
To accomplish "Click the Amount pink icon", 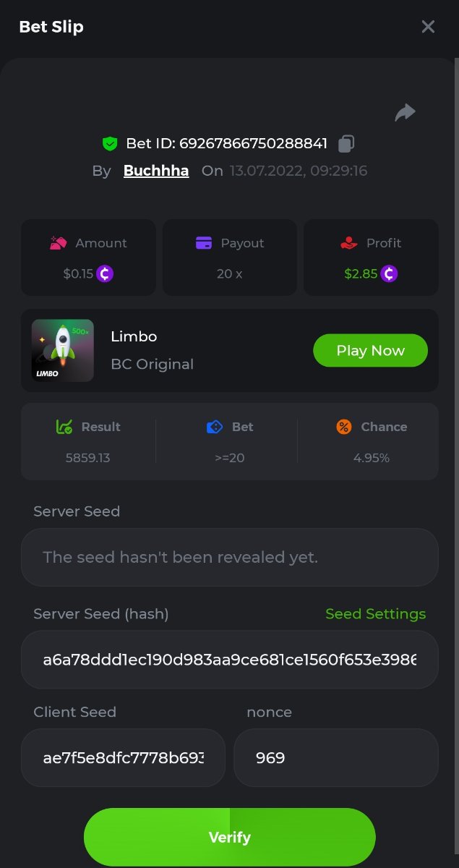I will click(59, 243).
